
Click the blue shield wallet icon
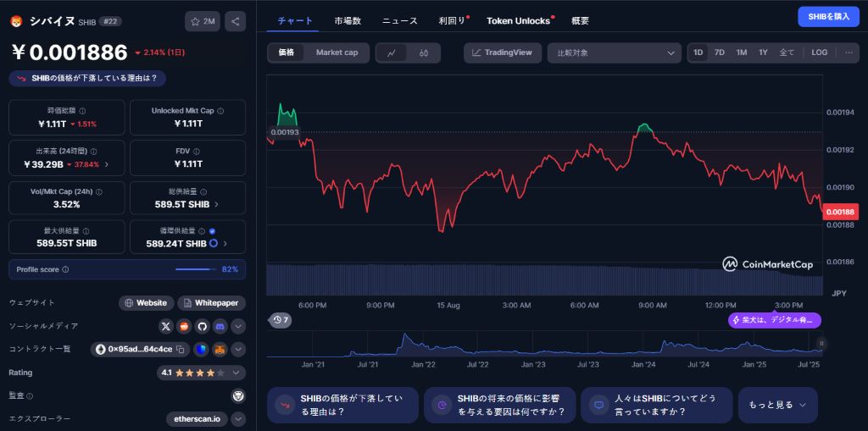[202, 349]
